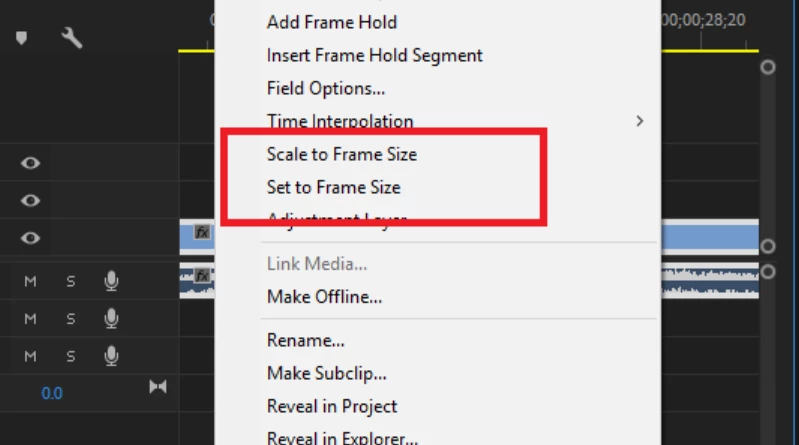The width and height of the screenshot is (799, 445).
Task: Click the marker icon in timeline header
Action: pos(21,38)
